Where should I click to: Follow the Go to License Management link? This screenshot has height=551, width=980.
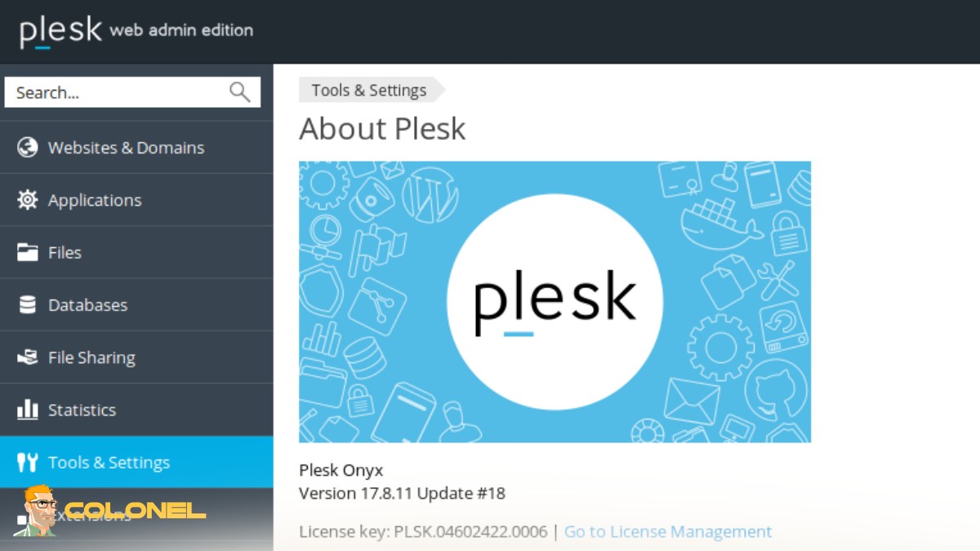667,531
